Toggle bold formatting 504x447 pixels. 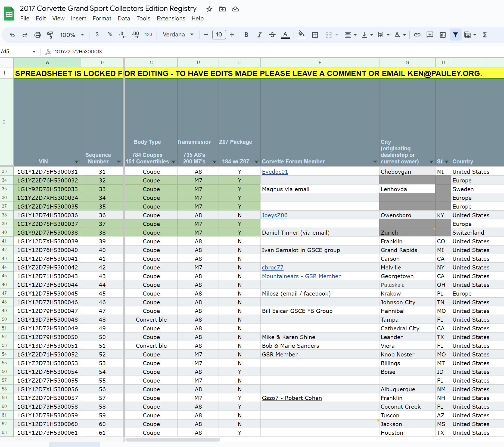pos(246,35)
